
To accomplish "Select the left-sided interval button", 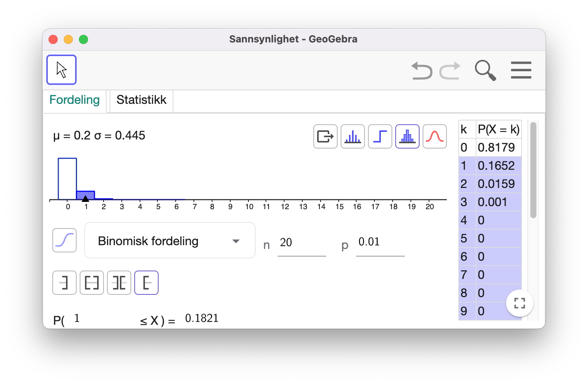I will point(64,283).
